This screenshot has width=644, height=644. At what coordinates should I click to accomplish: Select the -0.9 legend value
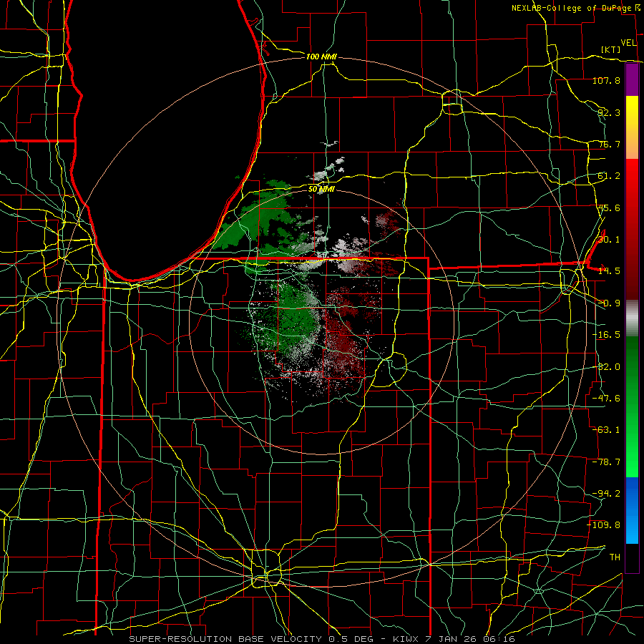pyautogui.click(x=609, y=303)
